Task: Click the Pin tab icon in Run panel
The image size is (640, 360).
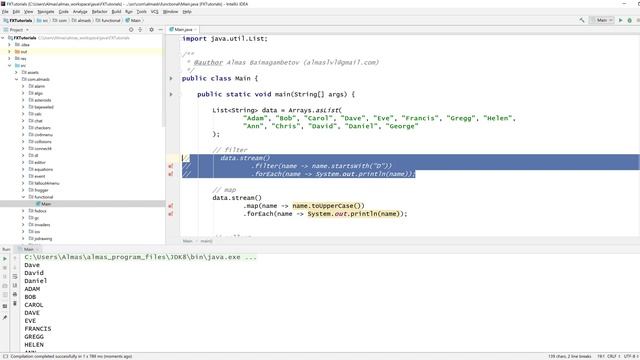Action: point(5,318)
